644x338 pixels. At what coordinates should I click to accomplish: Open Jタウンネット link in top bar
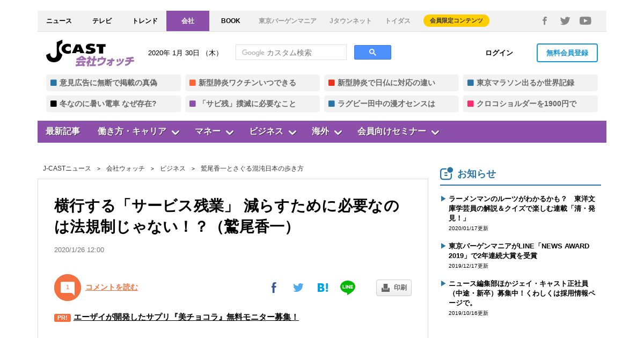coord(350,21)
